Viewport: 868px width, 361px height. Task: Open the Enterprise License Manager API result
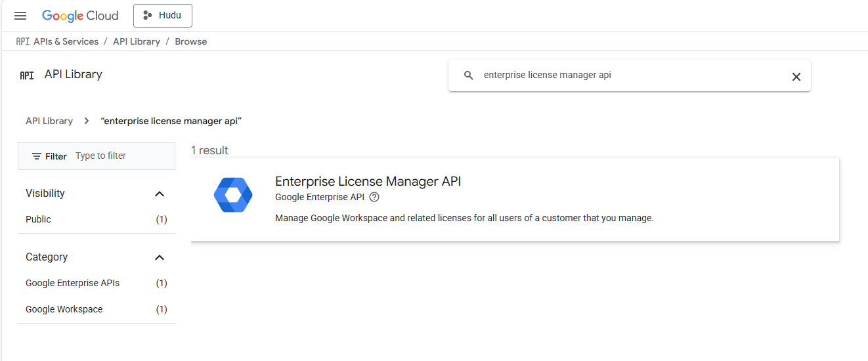click(x=515, y=200)
